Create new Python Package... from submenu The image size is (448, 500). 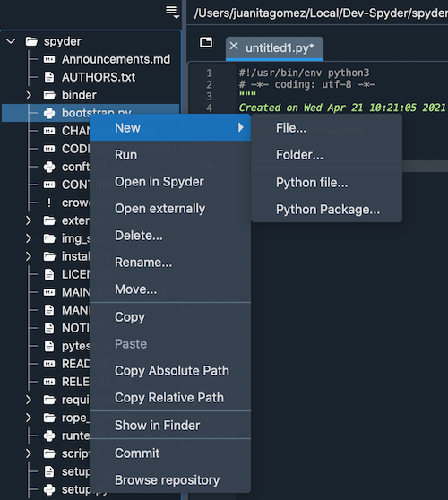click(x=326, y=210)
